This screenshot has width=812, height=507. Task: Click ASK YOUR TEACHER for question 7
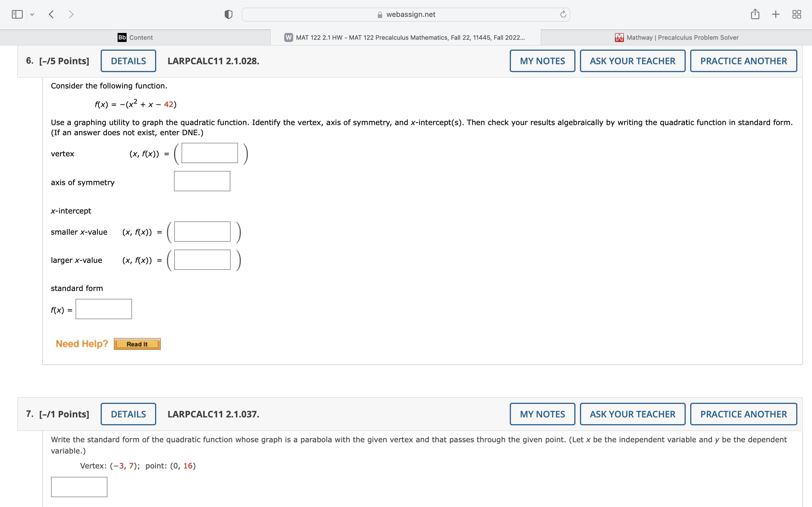click(x=632, y=414)
